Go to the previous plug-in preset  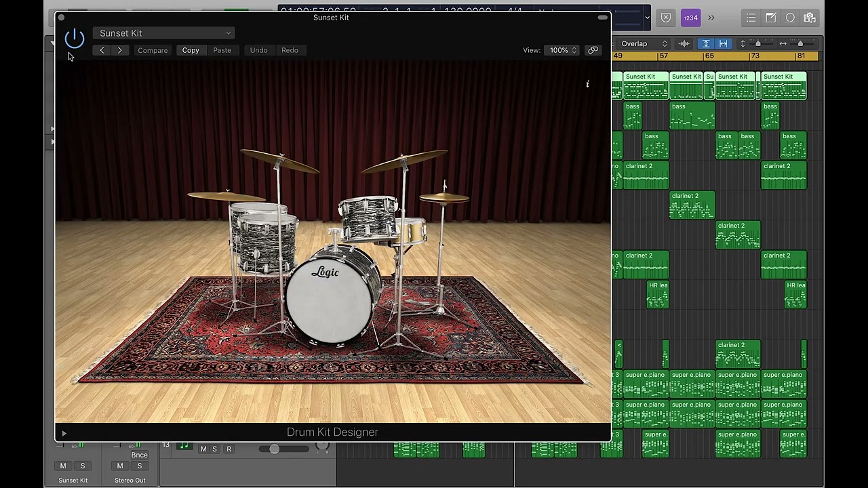[102, 50]
